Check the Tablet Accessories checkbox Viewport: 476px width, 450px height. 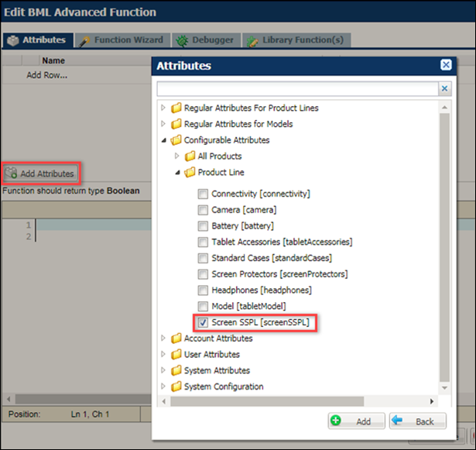click(x=203, y=242)
